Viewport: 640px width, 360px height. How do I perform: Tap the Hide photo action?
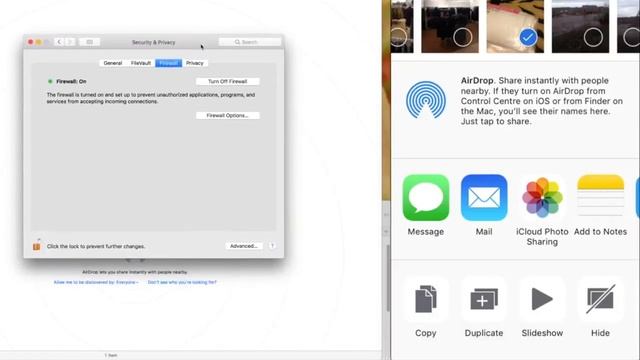point(600,299)
